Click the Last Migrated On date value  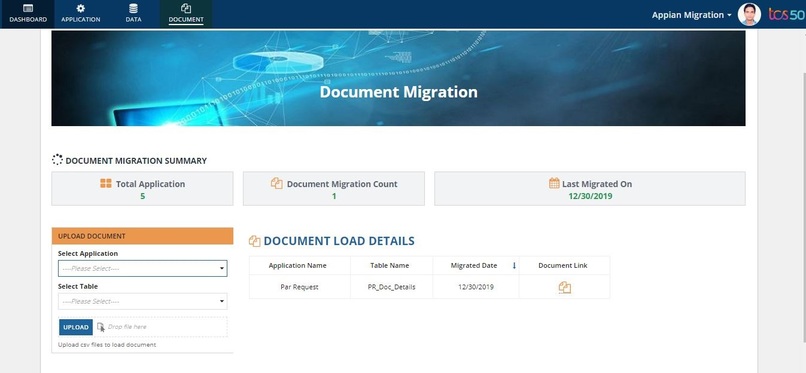point(590,196)
